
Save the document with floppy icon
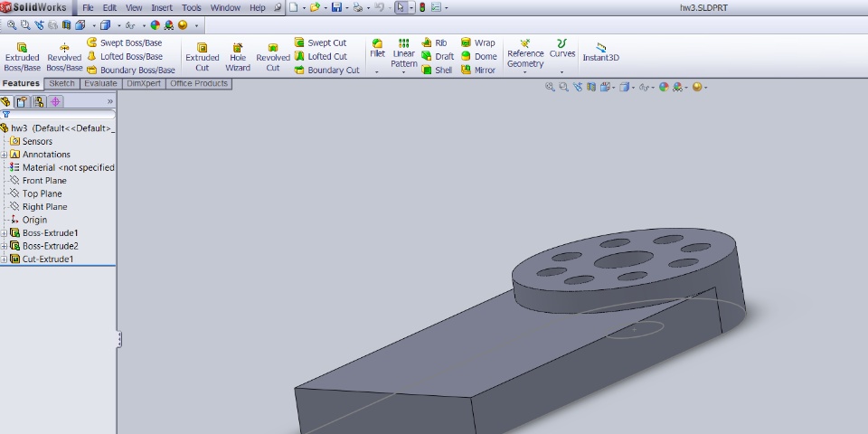click(x=336, y=8)
